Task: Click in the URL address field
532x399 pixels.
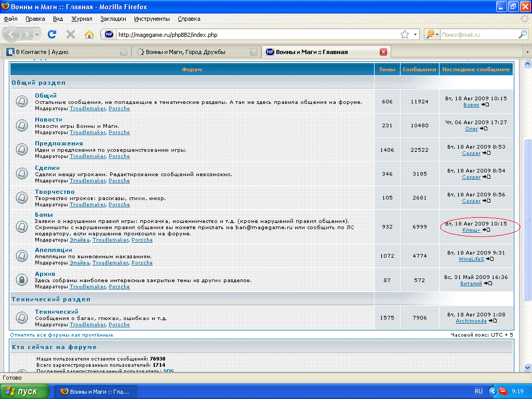Action: pos(257,35)
